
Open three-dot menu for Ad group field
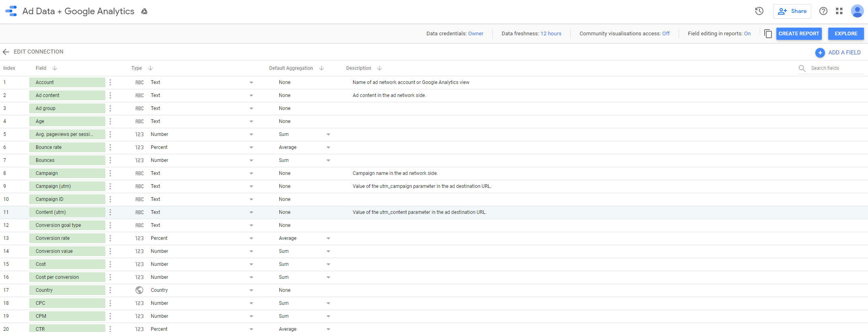[110, 108]
